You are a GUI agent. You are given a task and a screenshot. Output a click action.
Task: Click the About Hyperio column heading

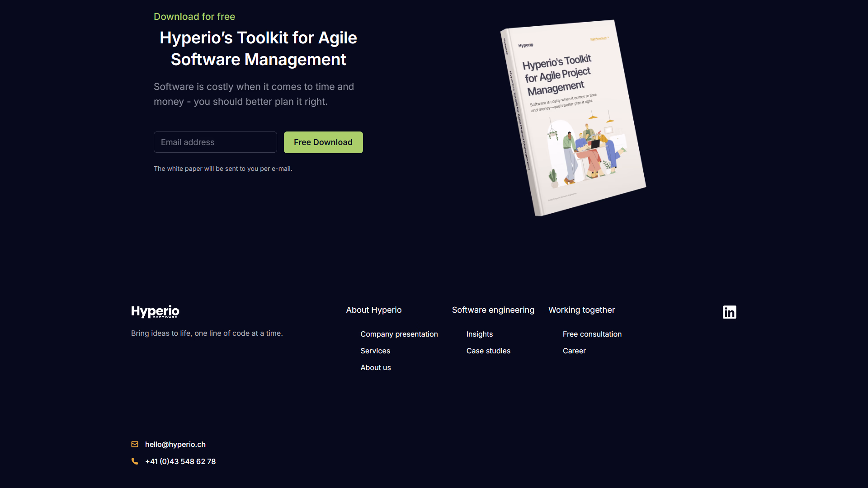(374, 310)
